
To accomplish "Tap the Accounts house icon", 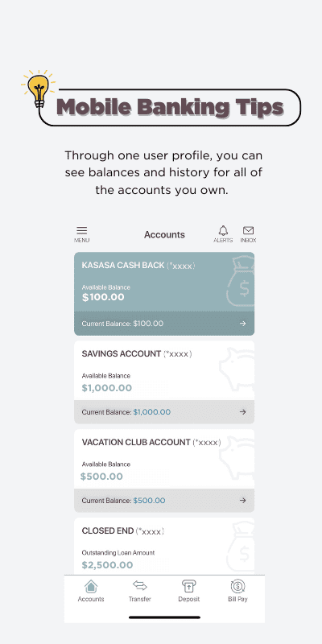I will point(91,587).
